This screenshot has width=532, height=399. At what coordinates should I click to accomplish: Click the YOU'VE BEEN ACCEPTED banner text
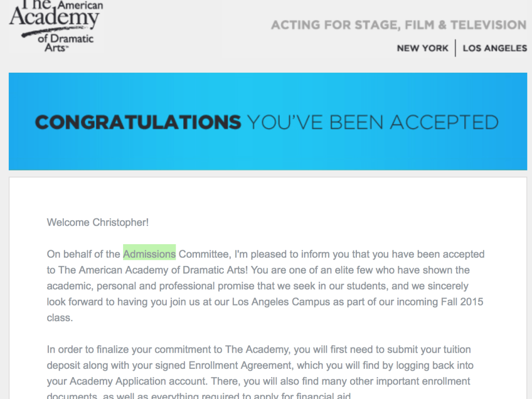click(x=373, y=122)
